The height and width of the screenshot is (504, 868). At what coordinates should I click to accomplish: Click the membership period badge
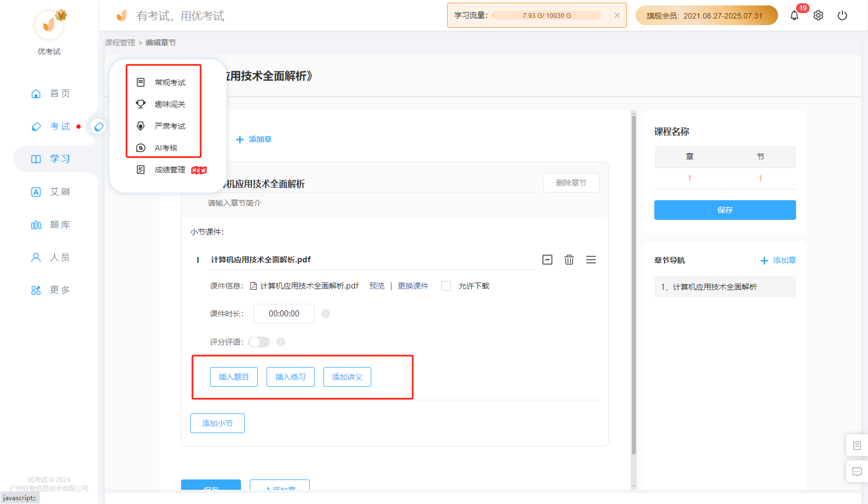pos(707,15)
